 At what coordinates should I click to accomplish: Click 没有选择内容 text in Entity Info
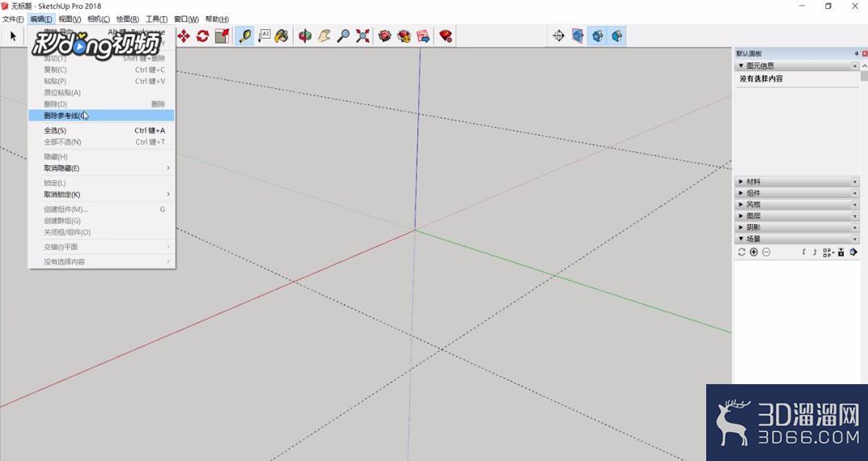point(761,78)
